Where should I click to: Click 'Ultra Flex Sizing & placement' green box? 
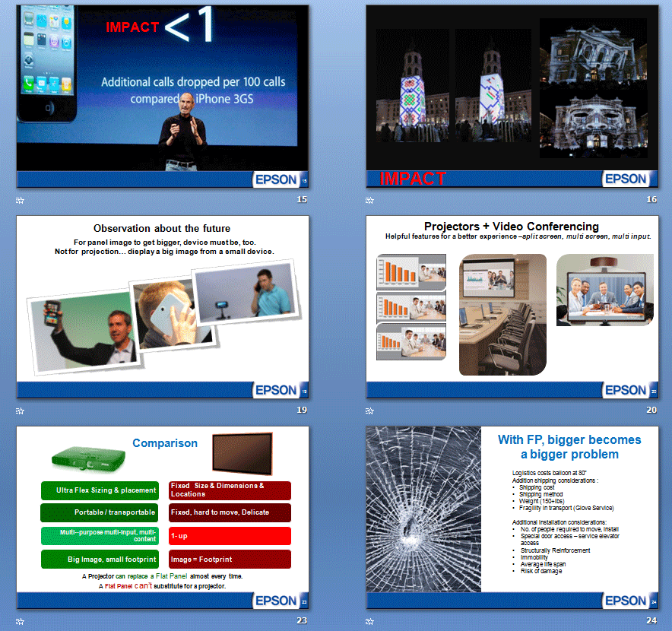tap(100, 490)
